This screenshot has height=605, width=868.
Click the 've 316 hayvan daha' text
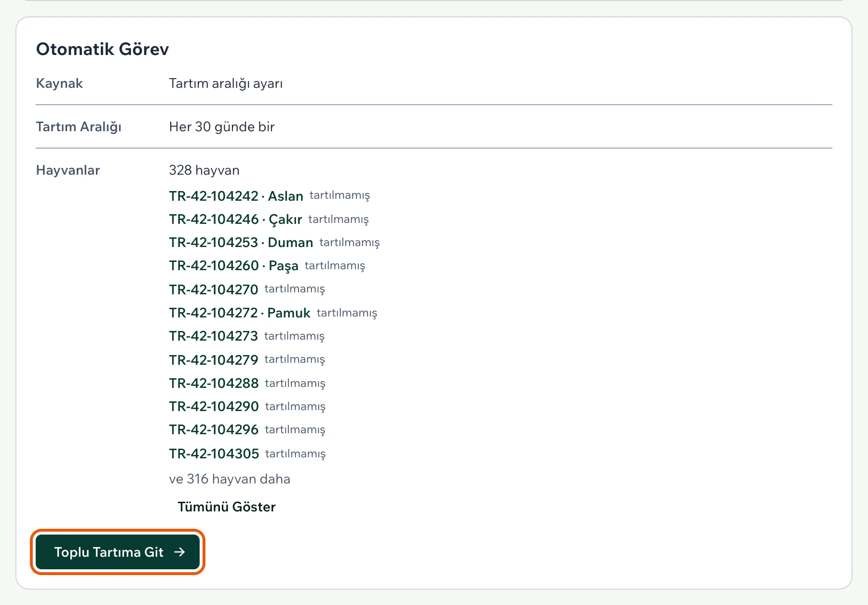tap(230, 479)
